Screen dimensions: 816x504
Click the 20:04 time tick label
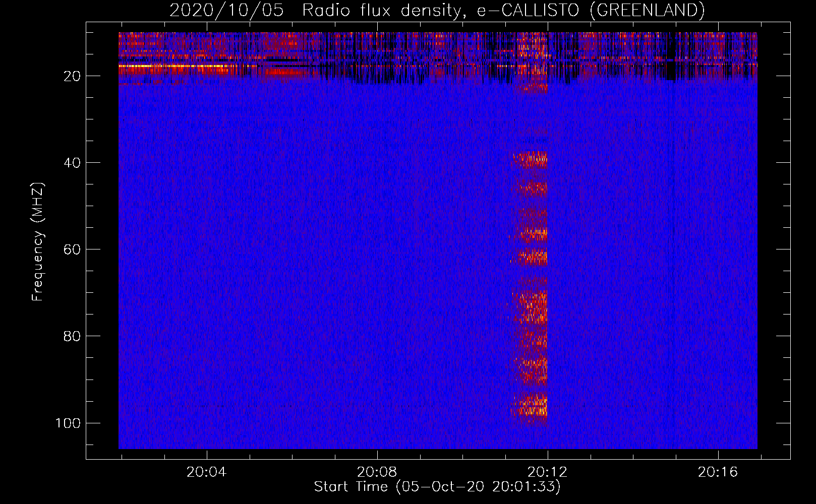point(206,472)
